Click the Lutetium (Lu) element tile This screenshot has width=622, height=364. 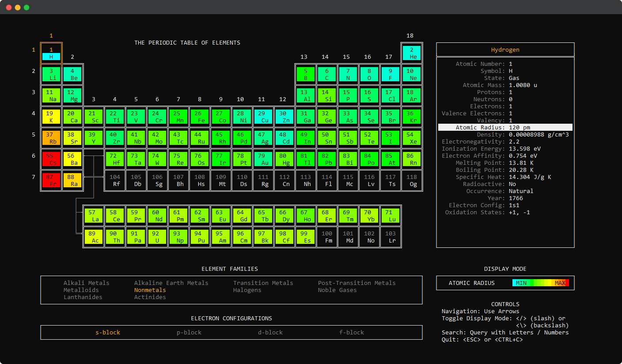391,216
